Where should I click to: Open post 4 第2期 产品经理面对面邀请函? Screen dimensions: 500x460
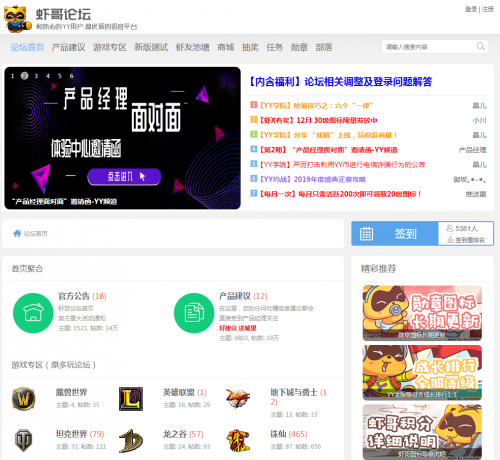328,150
